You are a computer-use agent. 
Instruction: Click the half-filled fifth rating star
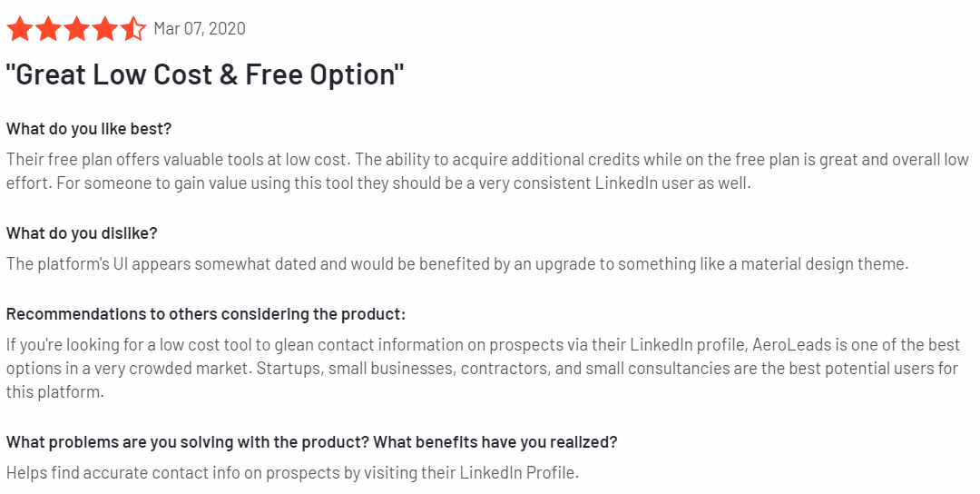(132, 29)
